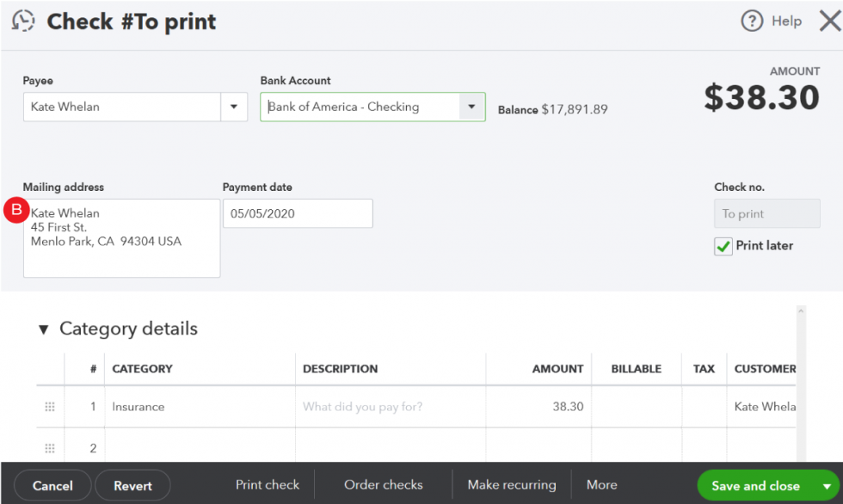The width and height of the screenshot is (843, 504).
Task: Click the drag handle on line 2
Action: 49,446
